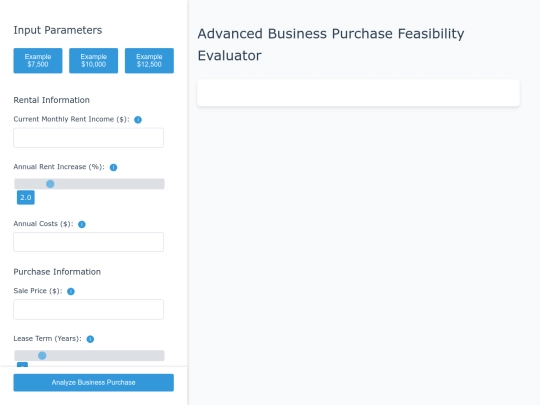Click the Lease Term slider handle

click(42, 356)
